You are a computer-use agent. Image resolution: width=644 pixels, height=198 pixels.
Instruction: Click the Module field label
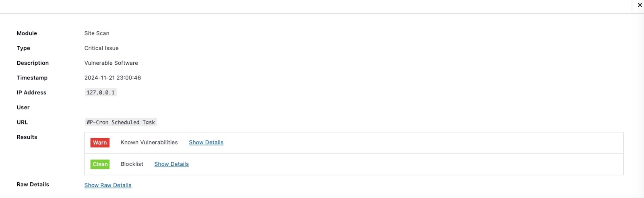click(x=27, y=33)
